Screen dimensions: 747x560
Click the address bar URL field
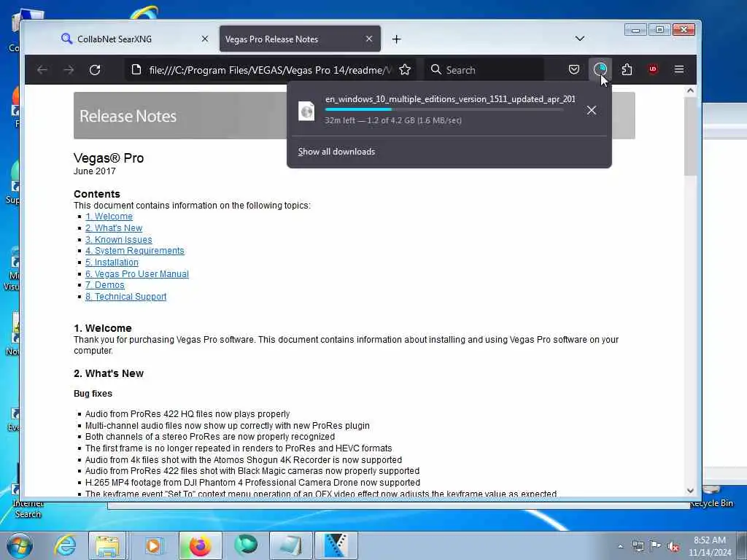pos(270,70)
